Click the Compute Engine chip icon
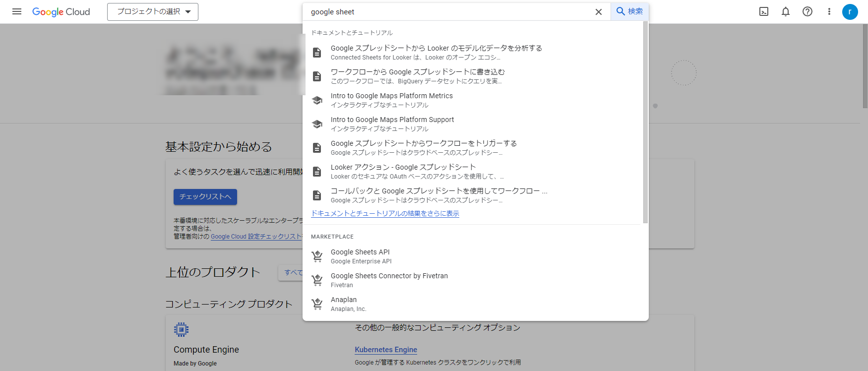The image size is (868, 371). 181,329
